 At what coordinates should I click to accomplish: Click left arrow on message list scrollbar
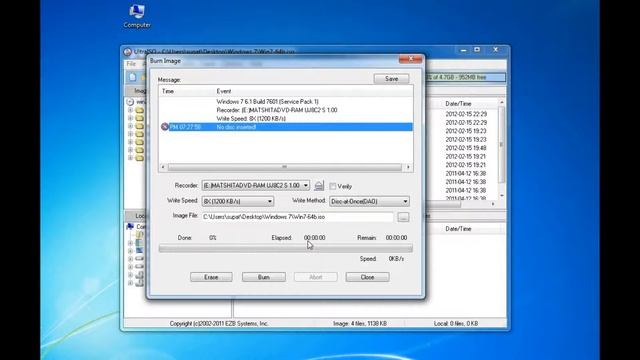pos(163,167)
